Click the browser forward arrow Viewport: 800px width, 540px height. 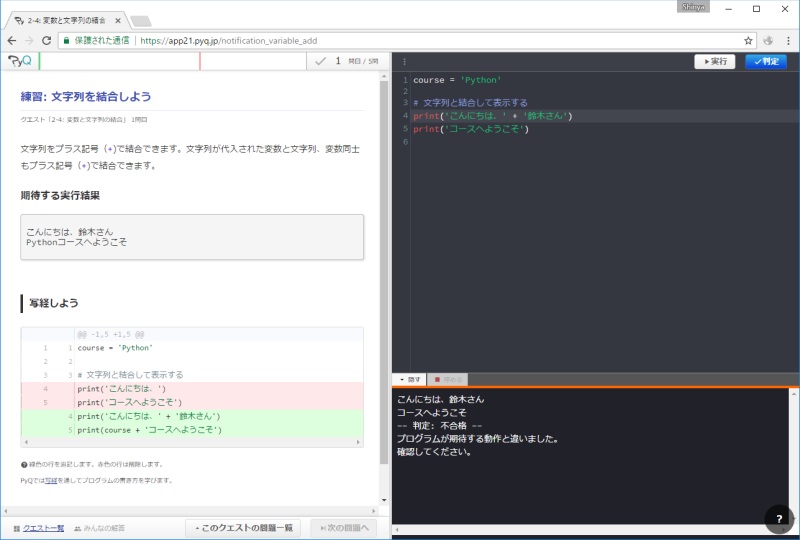(x=29, y=41)
